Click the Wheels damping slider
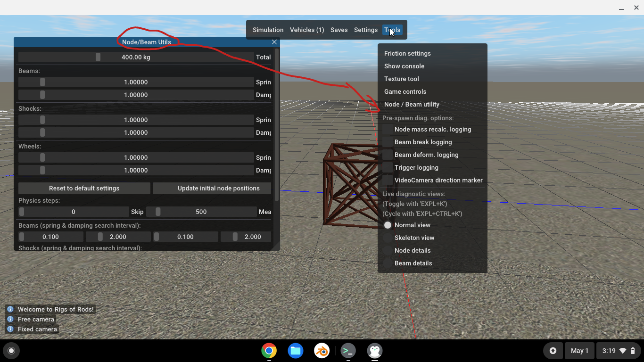The image size is (644, 362). pyautogui.click(x=136, y=170)
